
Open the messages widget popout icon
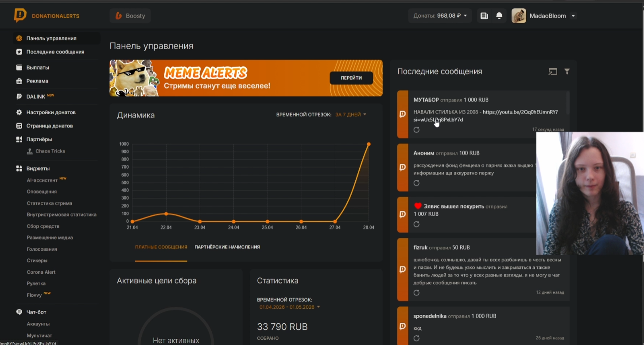click(553, 71)
